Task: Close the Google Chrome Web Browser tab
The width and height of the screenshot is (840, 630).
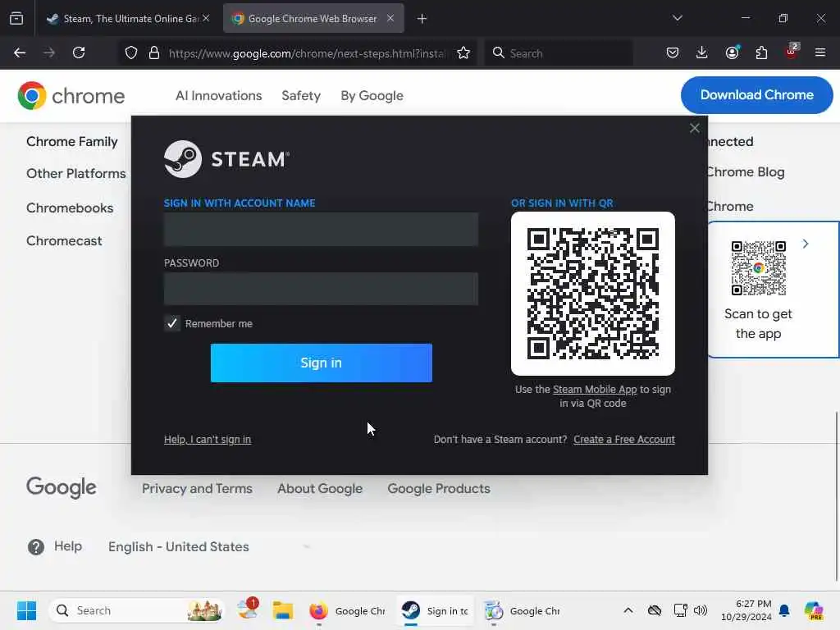Action: pos(390,18)
